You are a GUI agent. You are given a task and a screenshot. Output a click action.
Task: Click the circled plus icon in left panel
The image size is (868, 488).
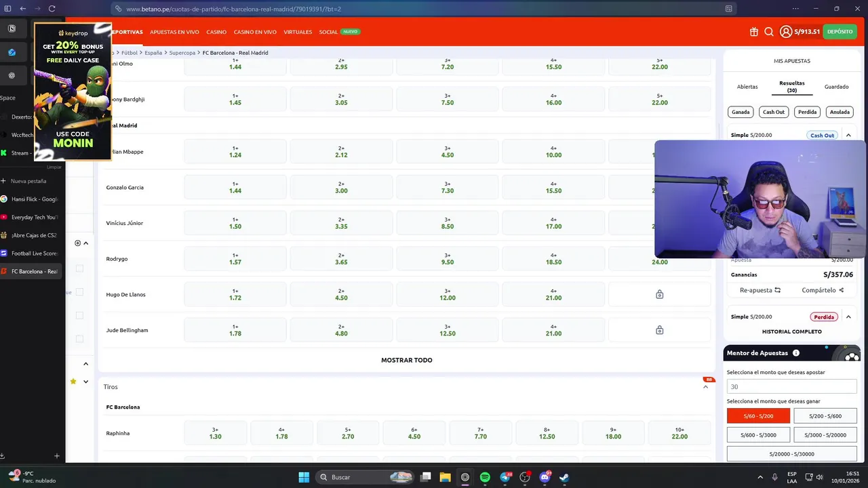[77, 243]
